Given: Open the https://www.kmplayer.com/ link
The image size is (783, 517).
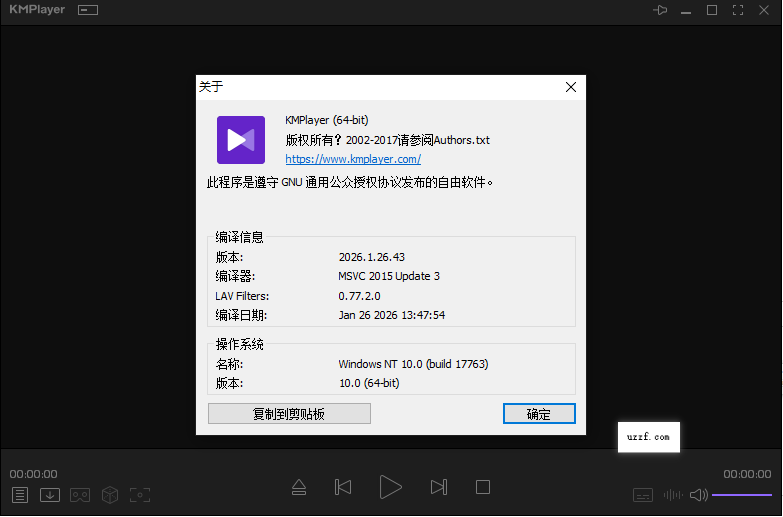Looking at the screenshot, I should [353, 159].
